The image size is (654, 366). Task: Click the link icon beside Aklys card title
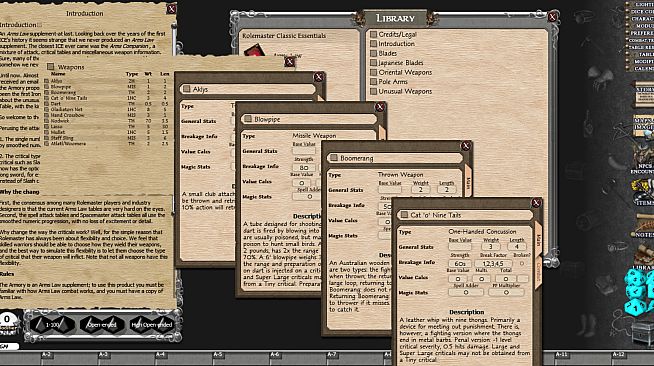click(x=187, y=89)
